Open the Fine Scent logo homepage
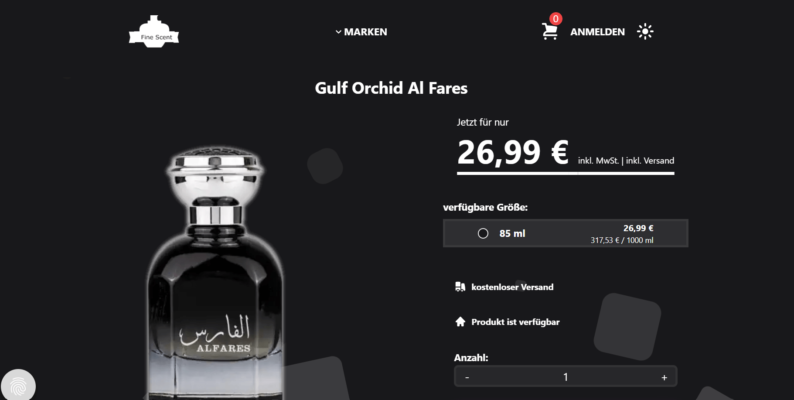 pos(153,31)
